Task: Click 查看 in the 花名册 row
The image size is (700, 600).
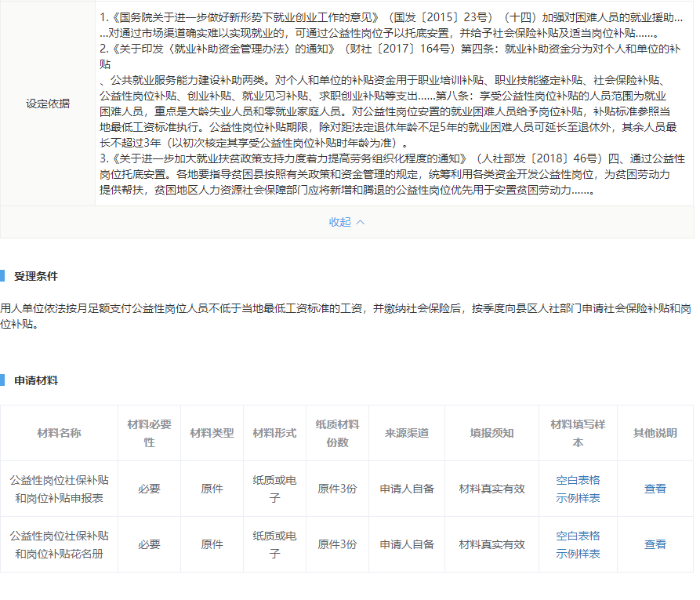Action: coord(655,544)
